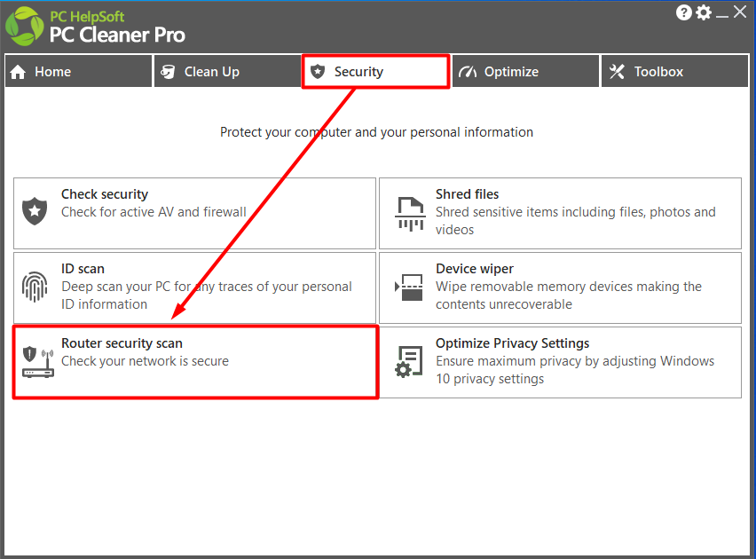Viewport: 756px width, 559px height.
Task: Open the Device wiper title
Action: tap(475, 269)
